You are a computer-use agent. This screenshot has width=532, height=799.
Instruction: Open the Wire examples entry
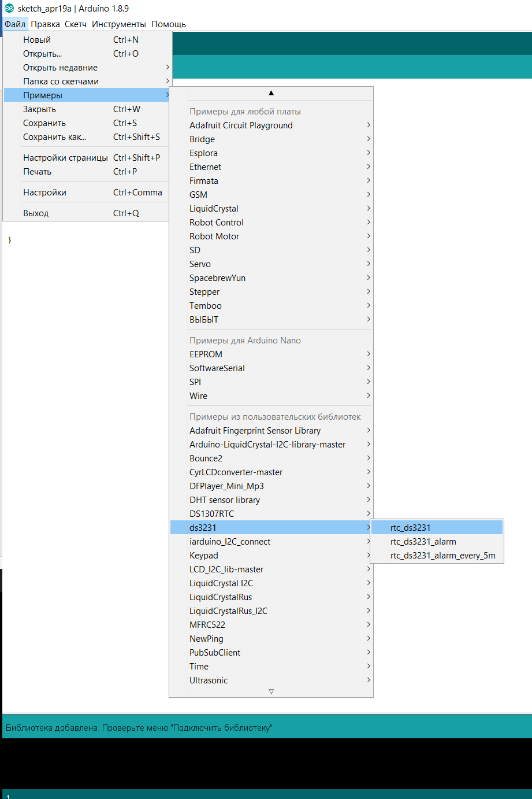pyautogui.click(x=271, y=396)
